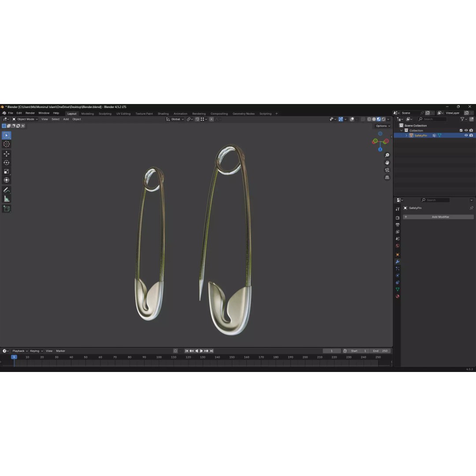This screenshot has width=476, height=476.
Task: Play the animation forward
Action: tap(201, 351)
